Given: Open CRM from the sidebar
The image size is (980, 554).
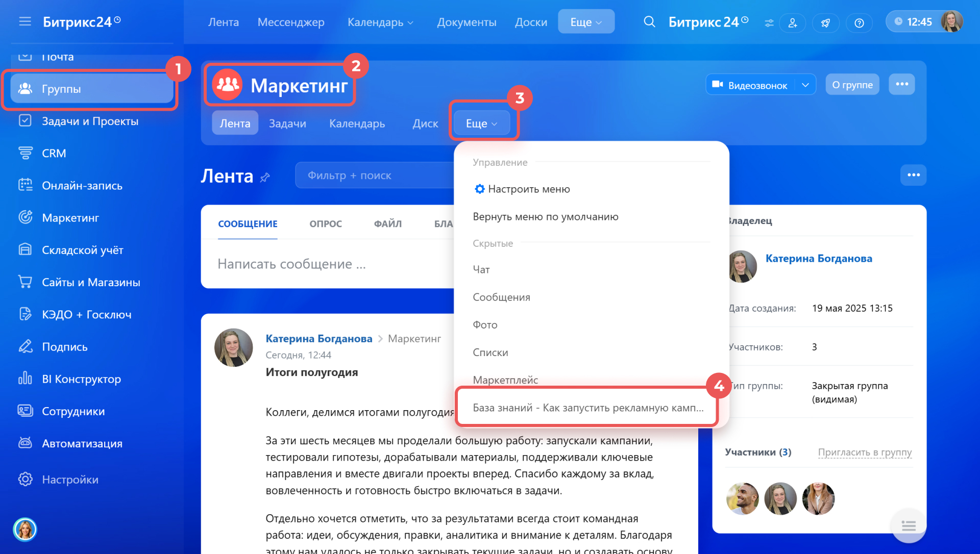Looking at the screenshot, I should tap(54, 153).
